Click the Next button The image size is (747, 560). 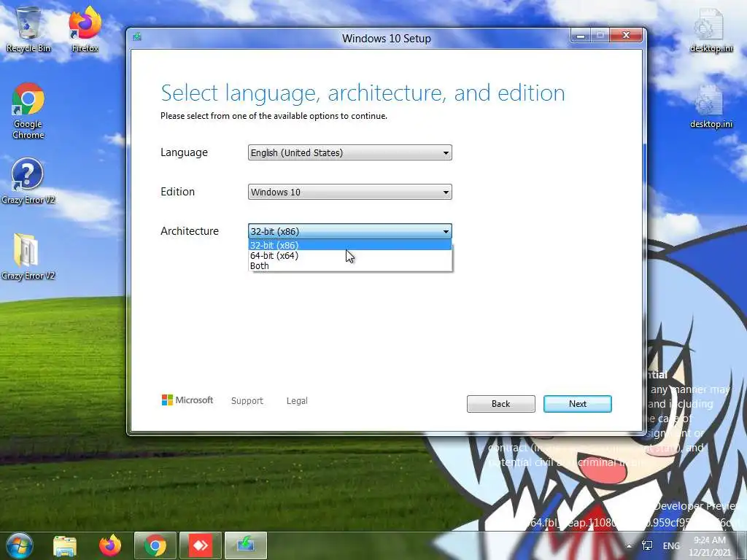[578, 404]
